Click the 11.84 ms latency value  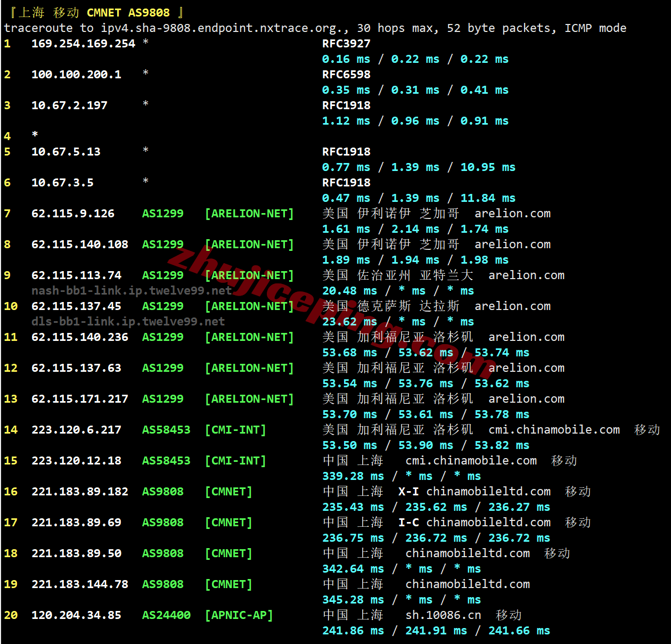[x=488, y=198]
